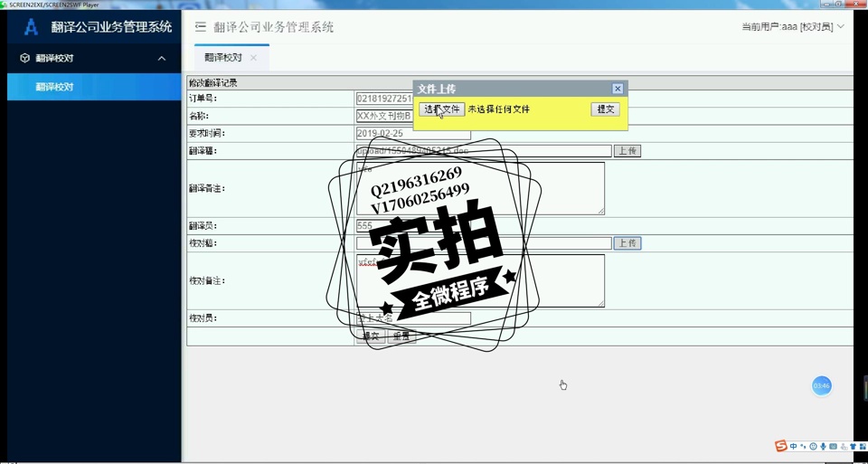Open the Sogou skin shirt icon
The height and width of the screenshot is (464, 868).
[x=853, y=446]
